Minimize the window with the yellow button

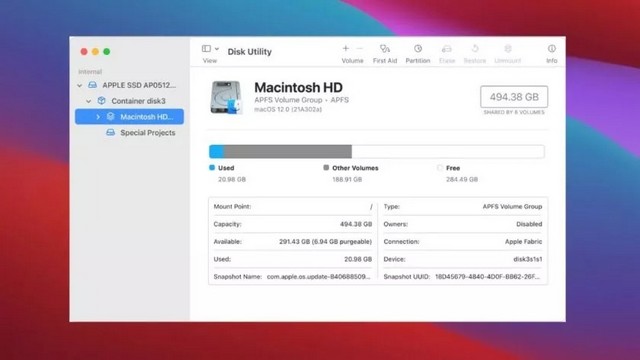[x=95, y=51]
